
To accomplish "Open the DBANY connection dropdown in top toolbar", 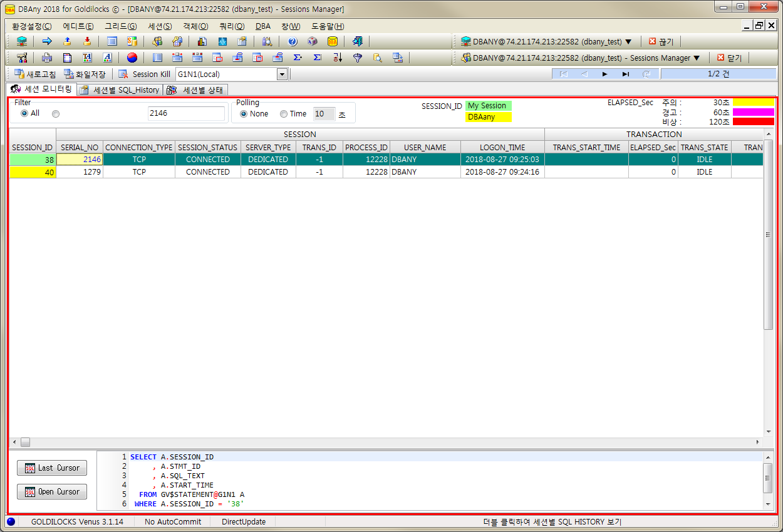I will (x=628, y=41).
